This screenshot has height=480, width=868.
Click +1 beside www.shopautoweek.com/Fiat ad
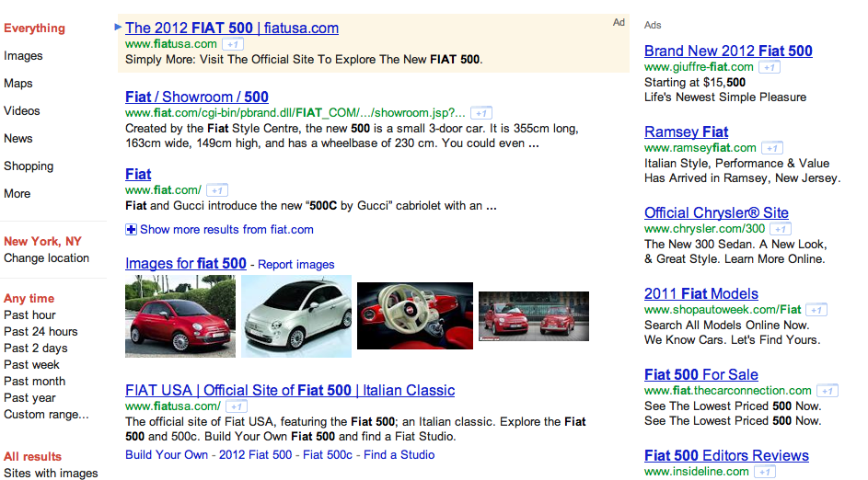pos(816,310)
